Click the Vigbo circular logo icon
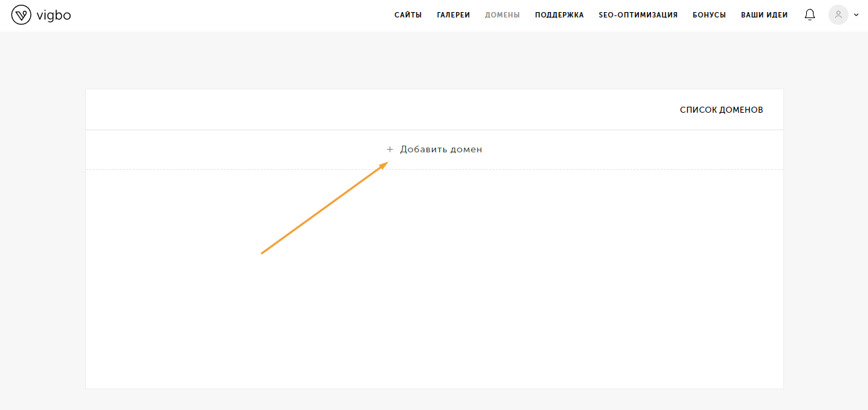868x410 pixels. point(21,15)
